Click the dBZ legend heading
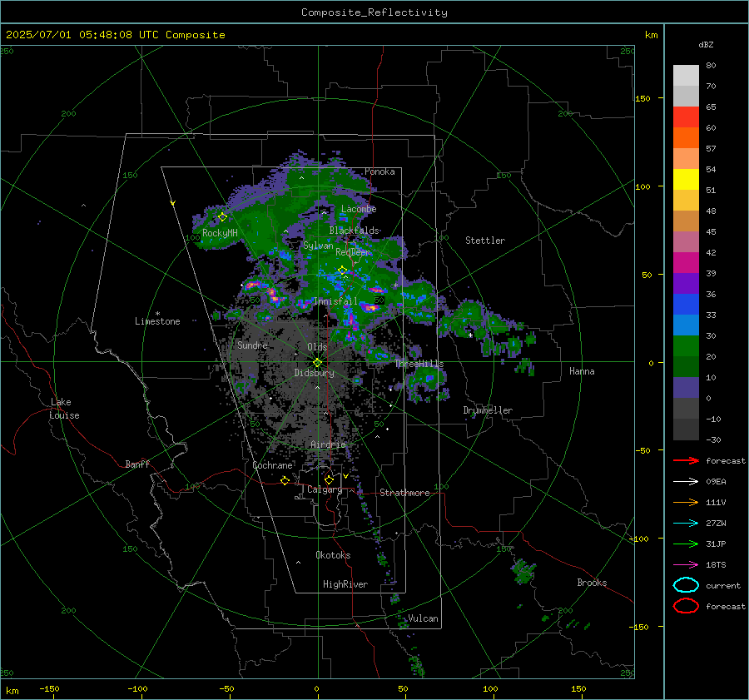This screenshot has height=700, width=749. coord(706,44)
